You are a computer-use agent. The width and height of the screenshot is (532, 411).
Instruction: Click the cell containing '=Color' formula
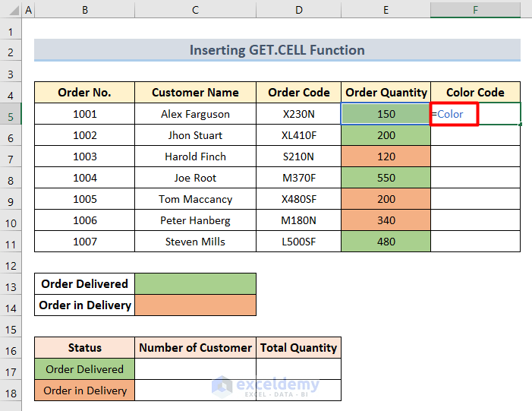475,114
